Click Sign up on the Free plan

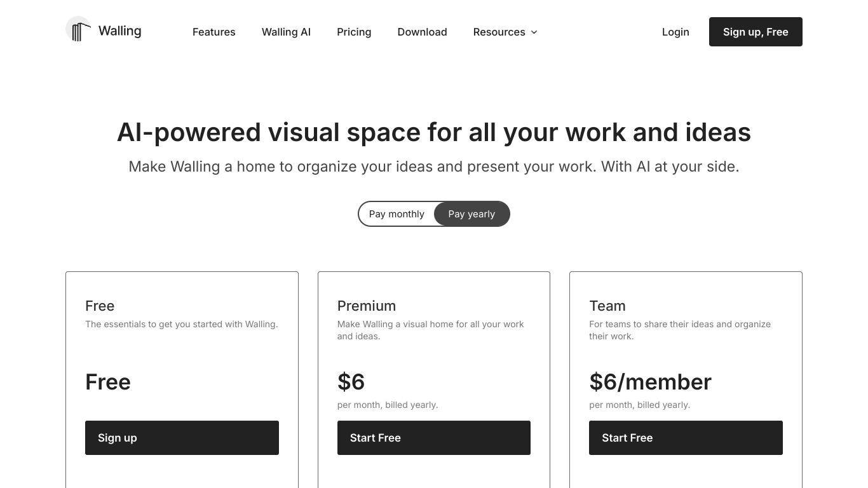click(x=182, y=438)
